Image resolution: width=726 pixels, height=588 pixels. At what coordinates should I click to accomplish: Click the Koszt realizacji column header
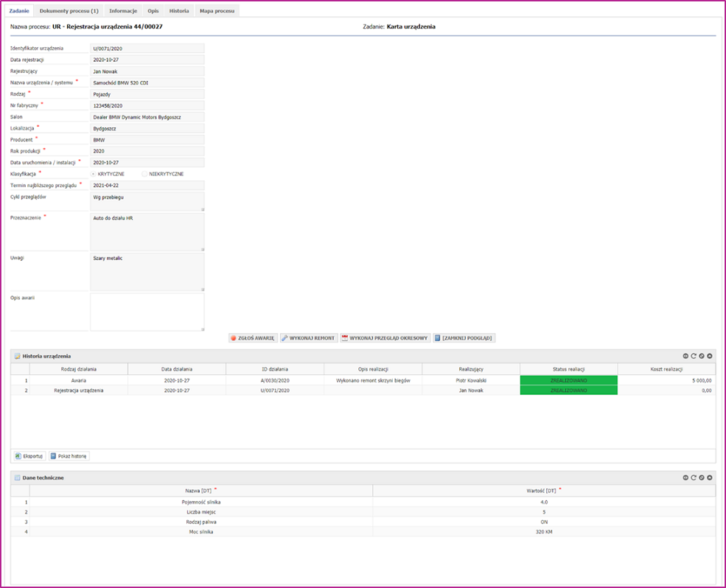tap(666, 369)
